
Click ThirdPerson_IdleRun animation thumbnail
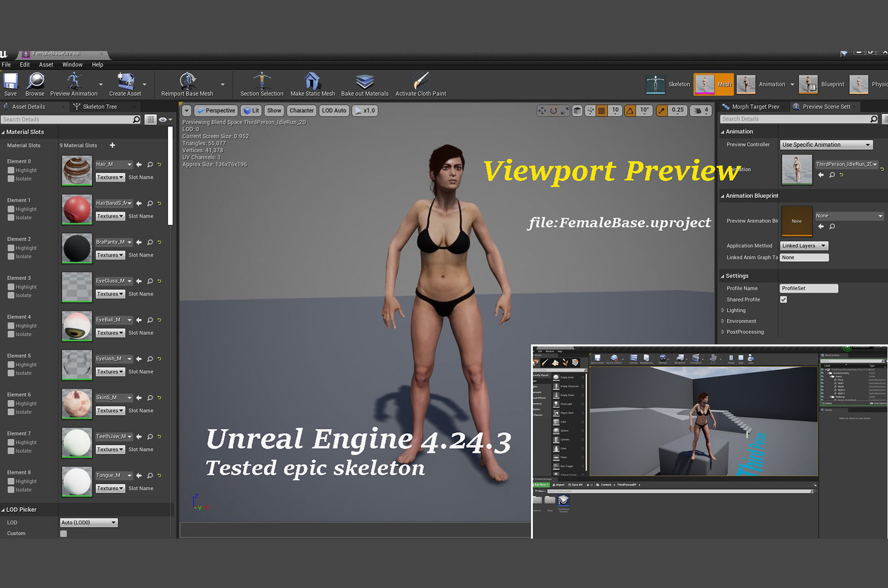tap(796, 170)
